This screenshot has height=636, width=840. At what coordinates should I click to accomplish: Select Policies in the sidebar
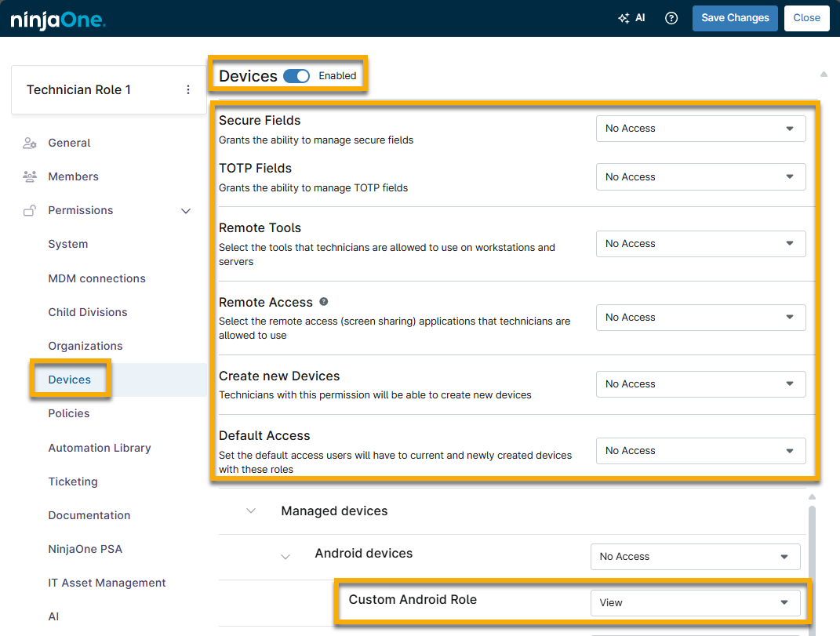[x=69, y=413]
